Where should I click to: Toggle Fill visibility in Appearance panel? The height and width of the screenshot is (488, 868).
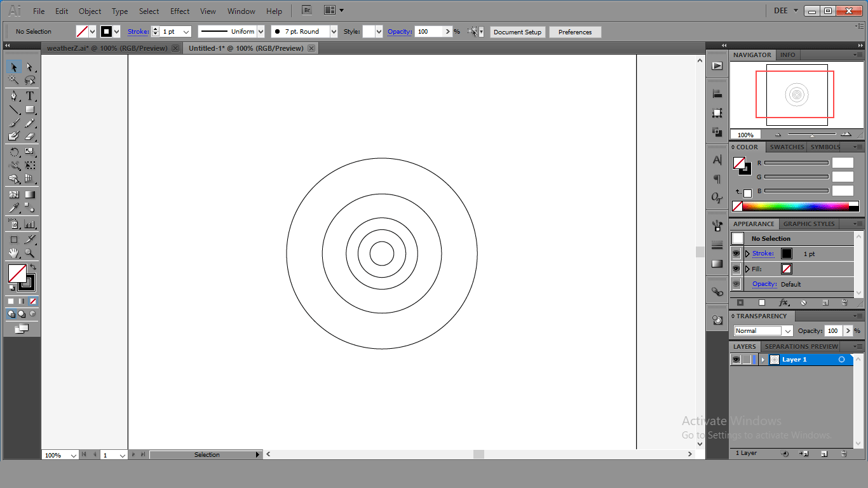point(736,269)
